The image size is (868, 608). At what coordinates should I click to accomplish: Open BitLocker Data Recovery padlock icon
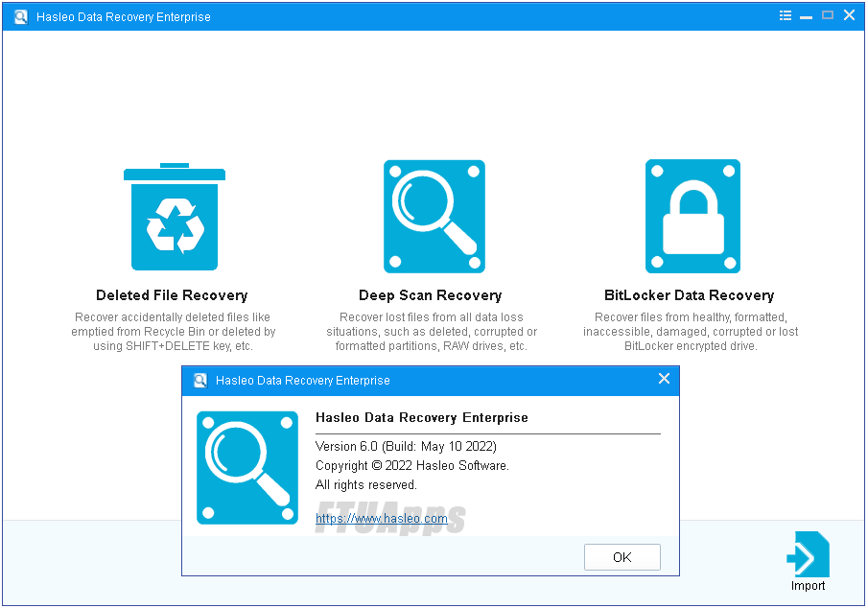tap(693, 216)
